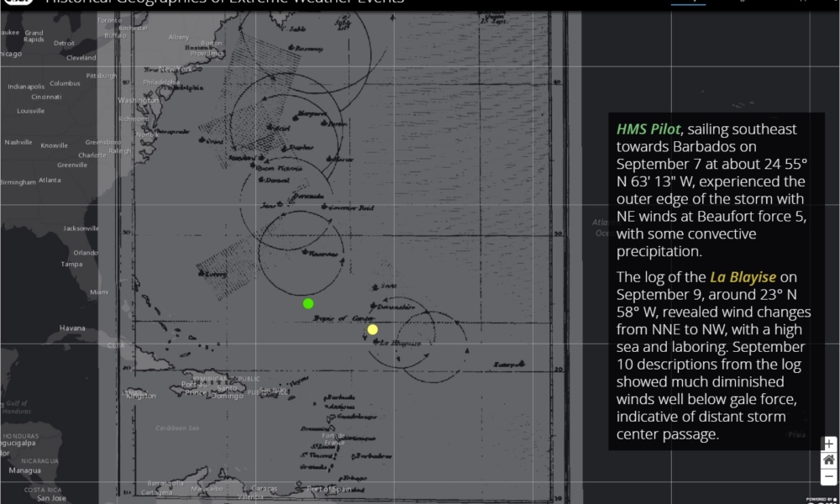This screenshot has height=504, width=840.
Task: Click the Miami label on the map
Action: 99,292
